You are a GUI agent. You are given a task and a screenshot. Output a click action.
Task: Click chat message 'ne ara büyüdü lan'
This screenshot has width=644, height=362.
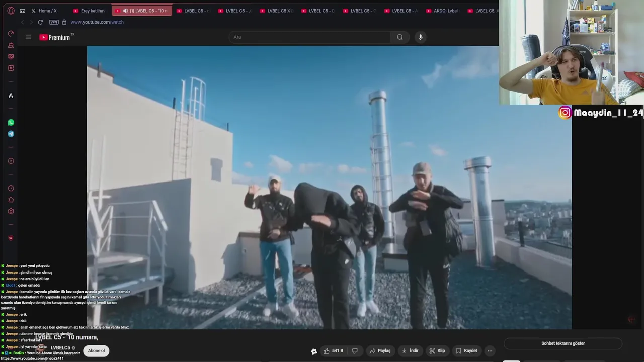click(35, 279)
